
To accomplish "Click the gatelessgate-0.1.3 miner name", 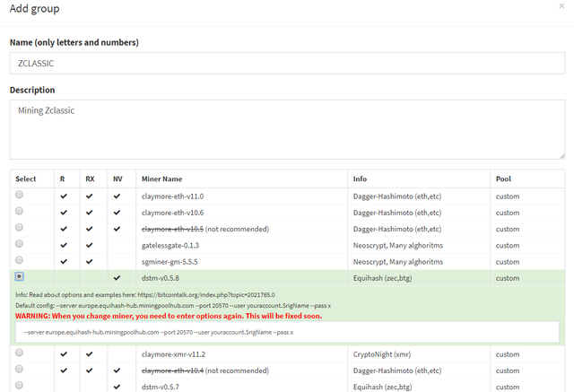I will pyautogui.click(x=170, y=245).
